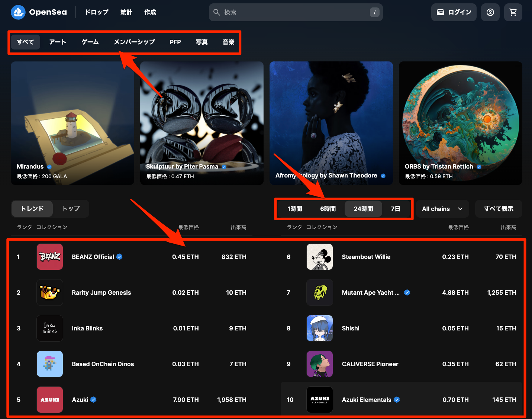Image resolution: width=532 pixels, height=419 pixels.
Task: Click the search magnifier icon
Action: click(x=217, y=12)
